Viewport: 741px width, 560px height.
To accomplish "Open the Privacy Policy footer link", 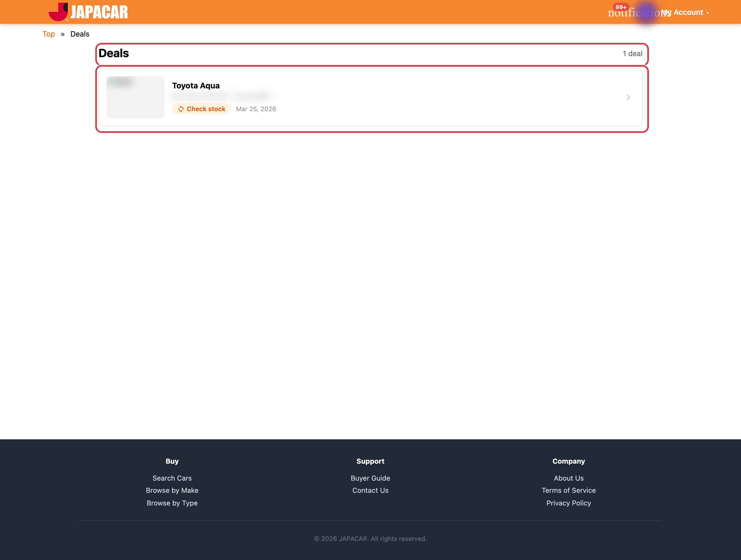I will click(569, 503).
